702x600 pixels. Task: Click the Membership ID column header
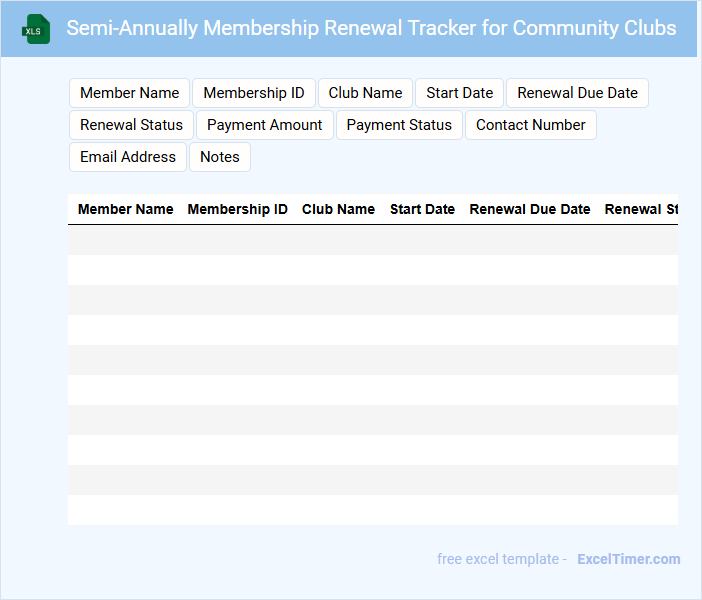pos(237,210)
